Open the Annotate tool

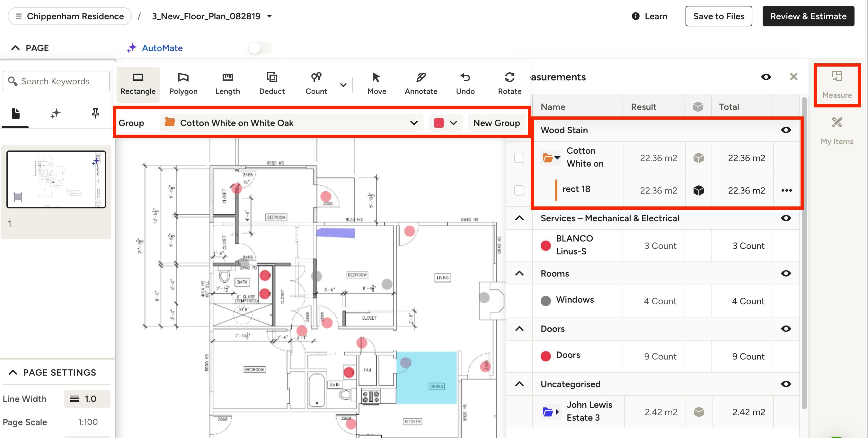tap(421, 84)
